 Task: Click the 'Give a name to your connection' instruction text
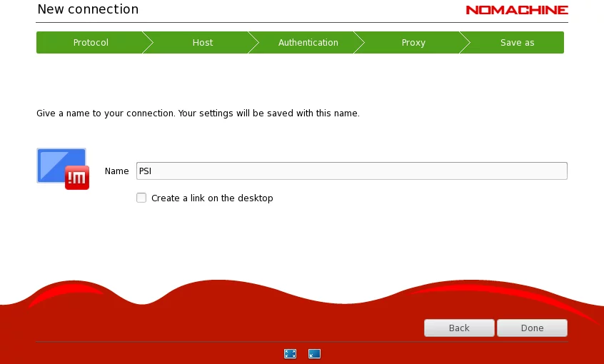(x=198, y=113)
